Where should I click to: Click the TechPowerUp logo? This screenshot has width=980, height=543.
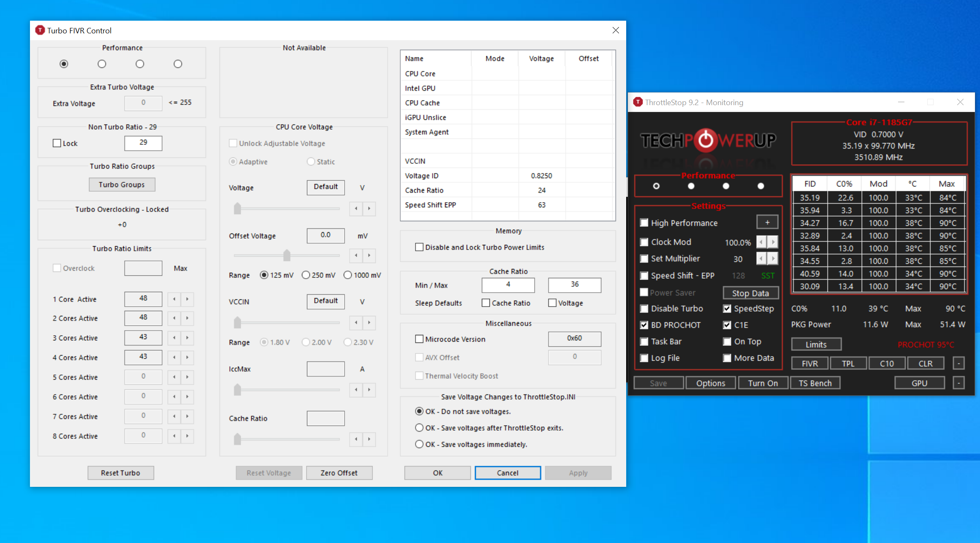tap(708, 141)
